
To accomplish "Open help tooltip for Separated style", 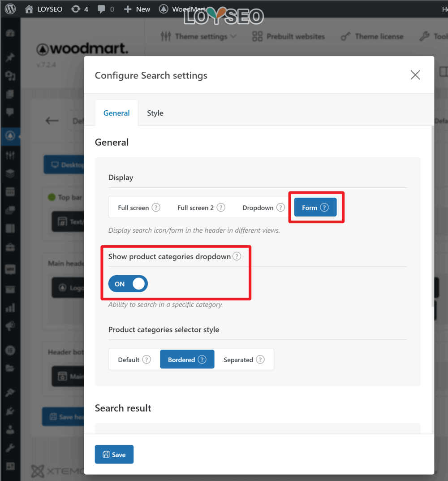I will click(260, 360).
